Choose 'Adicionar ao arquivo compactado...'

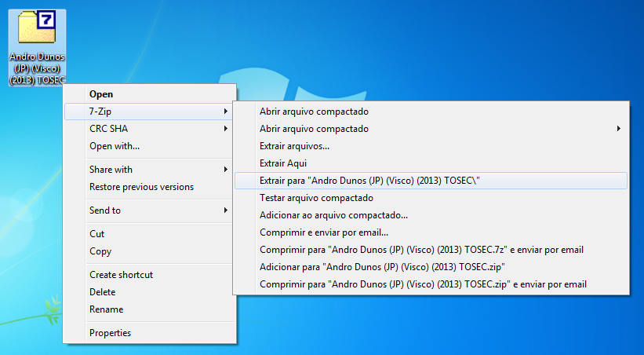333,215
